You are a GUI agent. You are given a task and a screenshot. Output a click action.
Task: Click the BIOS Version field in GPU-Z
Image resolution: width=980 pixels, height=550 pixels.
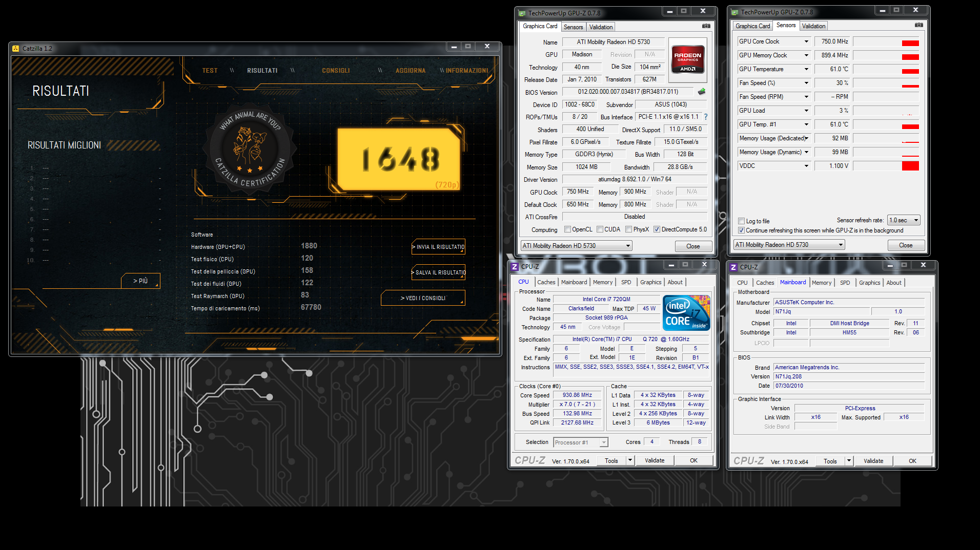(628, 92)
